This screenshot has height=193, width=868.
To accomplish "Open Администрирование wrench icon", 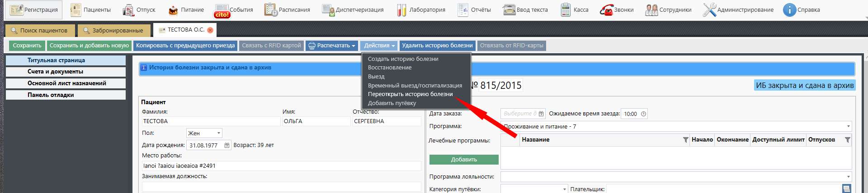I will click(709, 10).
